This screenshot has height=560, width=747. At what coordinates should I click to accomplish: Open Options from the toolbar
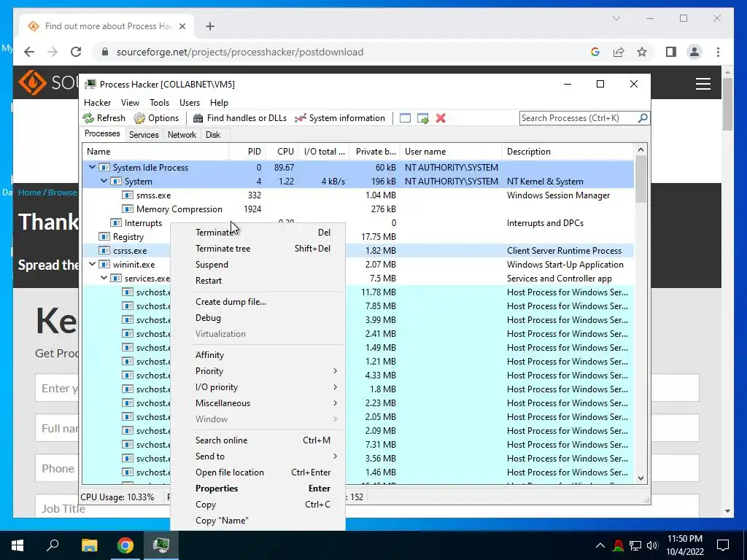click(156, 118)
